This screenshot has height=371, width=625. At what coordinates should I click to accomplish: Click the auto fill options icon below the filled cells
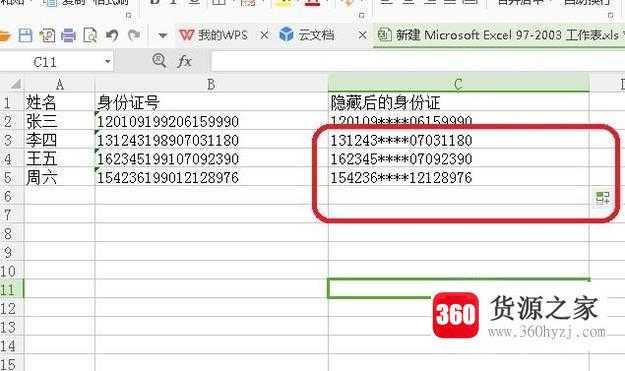602,198
